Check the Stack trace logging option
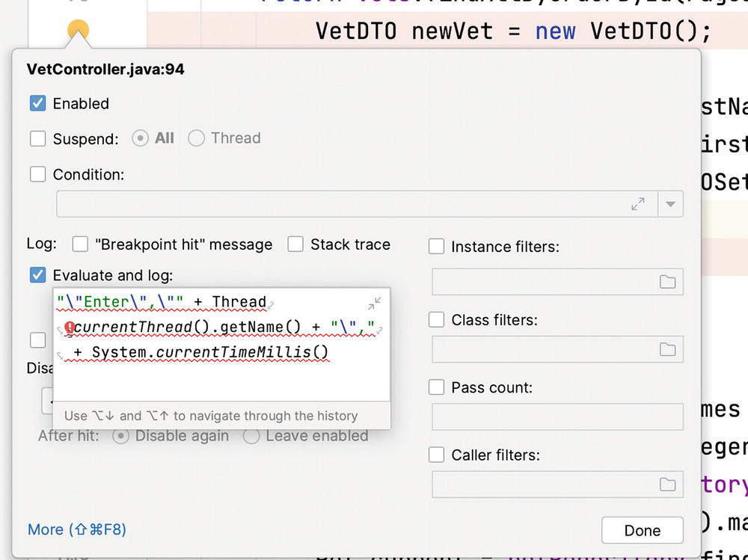Screen dimensions: 748x560 pyautogui.click(x=295, y=244)
